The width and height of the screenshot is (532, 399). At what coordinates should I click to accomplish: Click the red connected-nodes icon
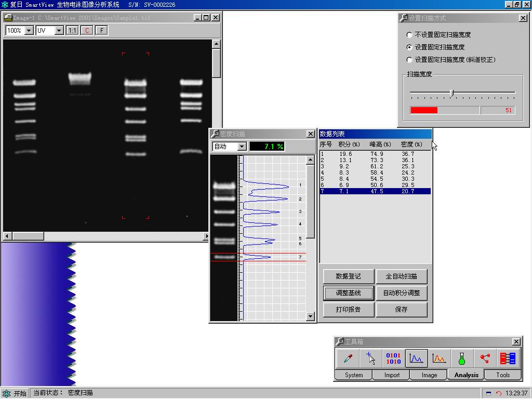coord(485,358)
